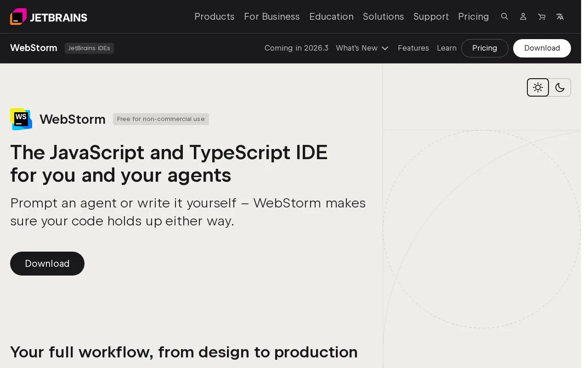Click the white Download button in header
588x368 pixels.
coord(542,48)
